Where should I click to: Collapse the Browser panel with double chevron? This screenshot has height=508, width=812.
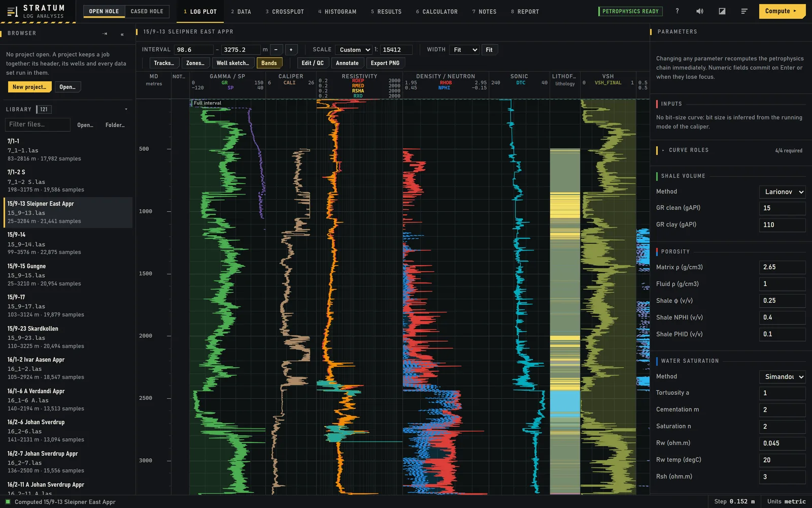click(x=122, y=34)
